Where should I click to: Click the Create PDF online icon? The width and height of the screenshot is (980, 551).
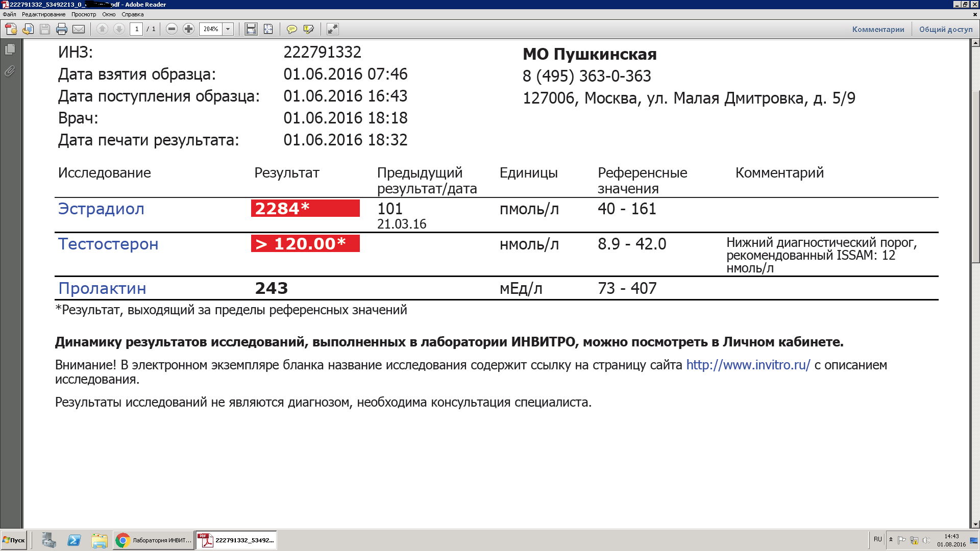click(x=11, y=29)
